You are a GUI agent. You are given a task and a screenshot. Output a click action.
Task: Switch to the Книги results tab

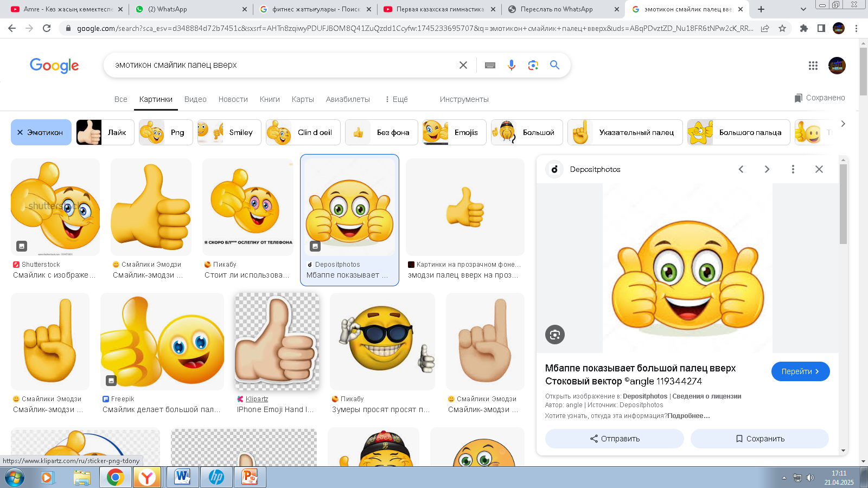[270, 99]
